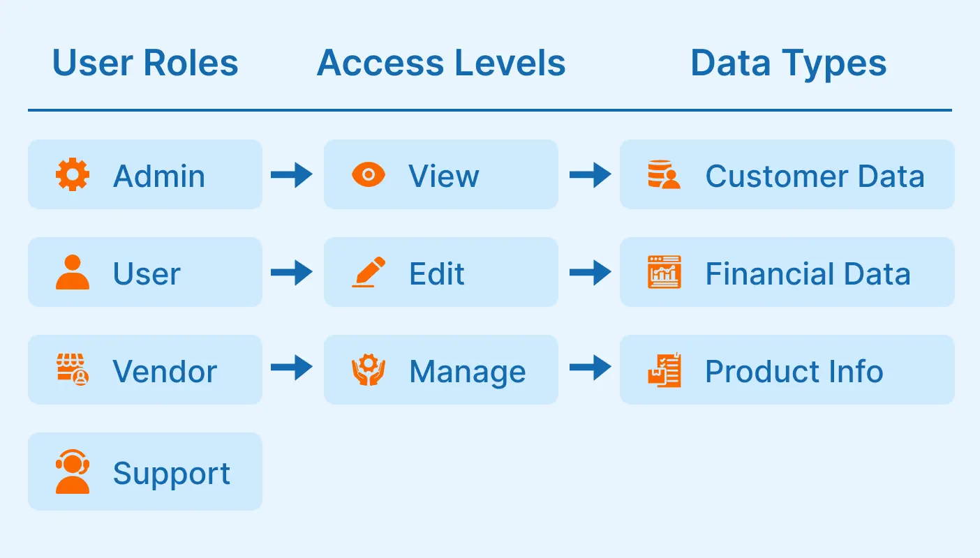Click the arrow between Admin and View
Viewport: 980px width, 558px height.
point(292,175)
